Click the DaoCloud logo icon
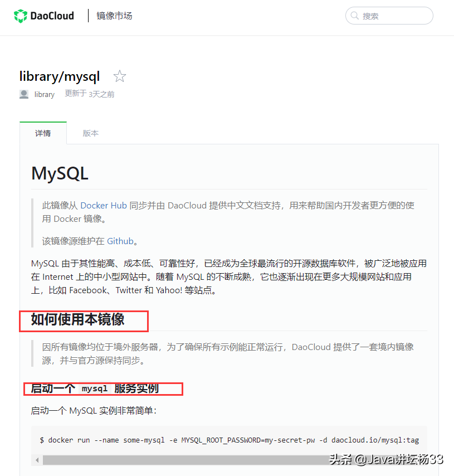This screenshot has height=476, width=454. [x=21, y=16]
